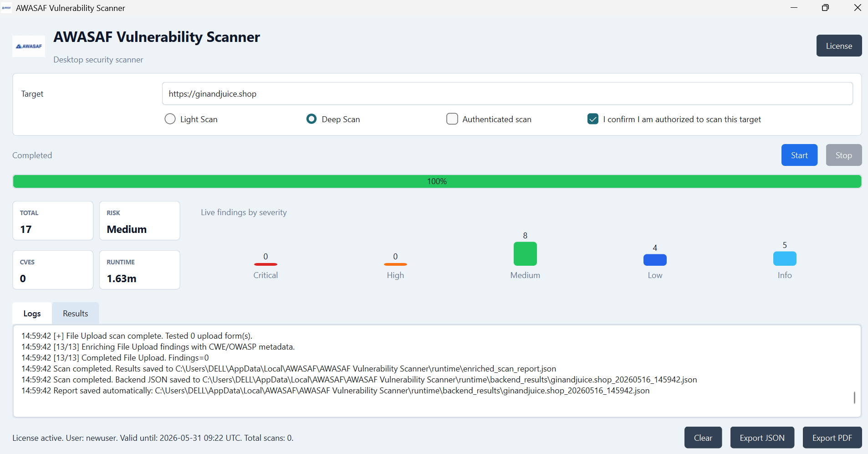Click the 'Enriching File Upload findings' log line
The height and width of the screenshot is (454, 868).
pos(158,347)
